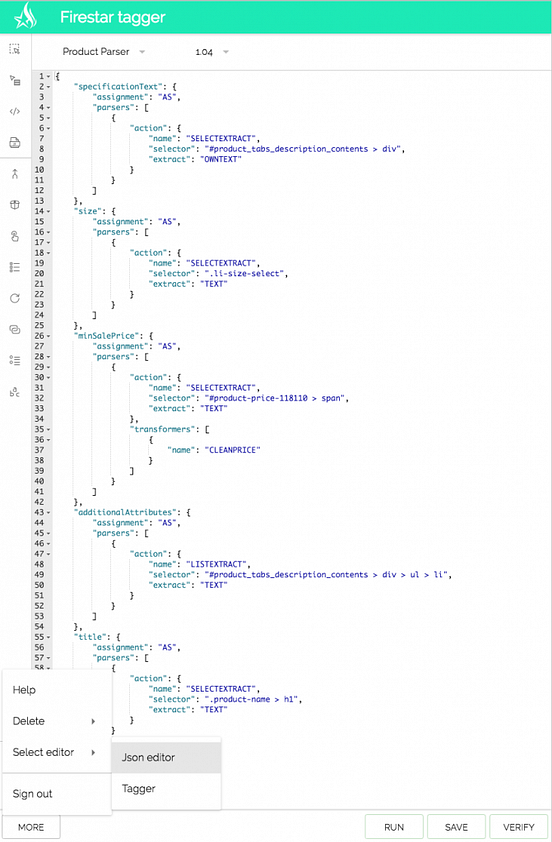Select the mouse-shaped sidebar icon
The image size is (552, 842).
coord(15,205)
